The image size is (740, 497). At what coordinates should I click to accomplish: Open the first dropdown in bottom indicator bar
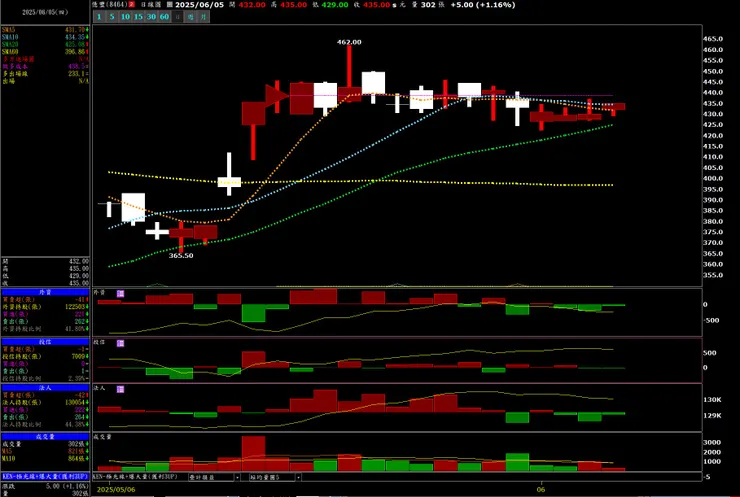click(x=214, y=477)
